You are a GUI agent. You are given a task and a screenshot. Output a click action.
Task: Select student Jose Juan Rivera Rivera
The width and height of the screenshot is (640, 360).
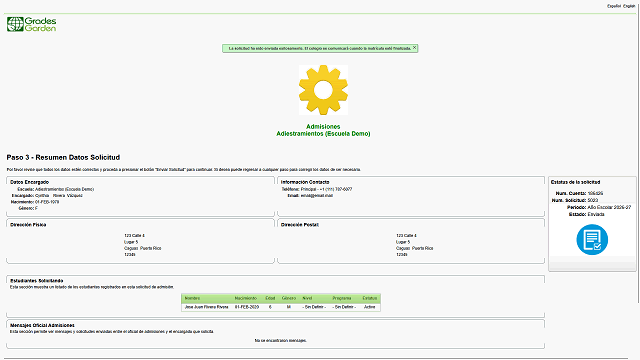coord(206,307)
